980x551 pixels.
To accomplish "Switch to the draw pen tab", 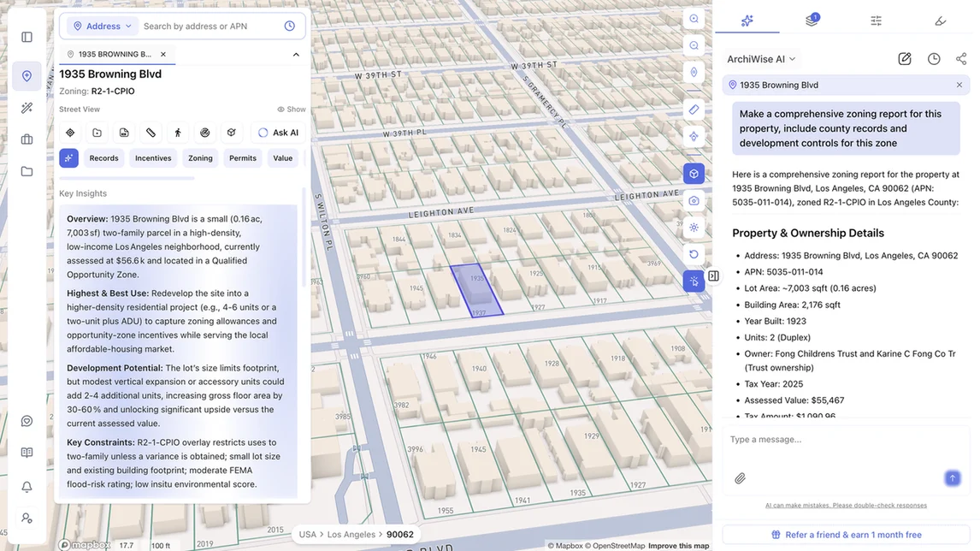I will pyautogui.click(x=940, y=21).
